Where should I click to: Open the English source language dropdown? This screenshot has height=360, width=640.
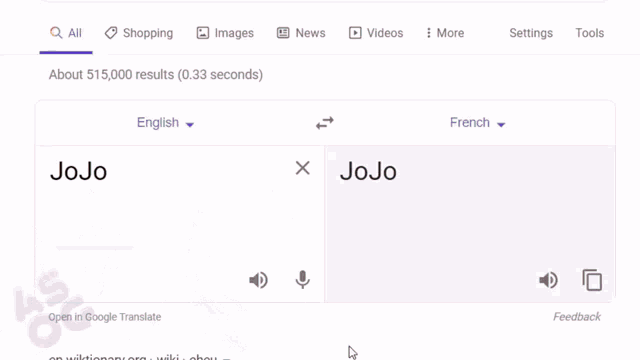pyautogui.click(x=165, y=122)
